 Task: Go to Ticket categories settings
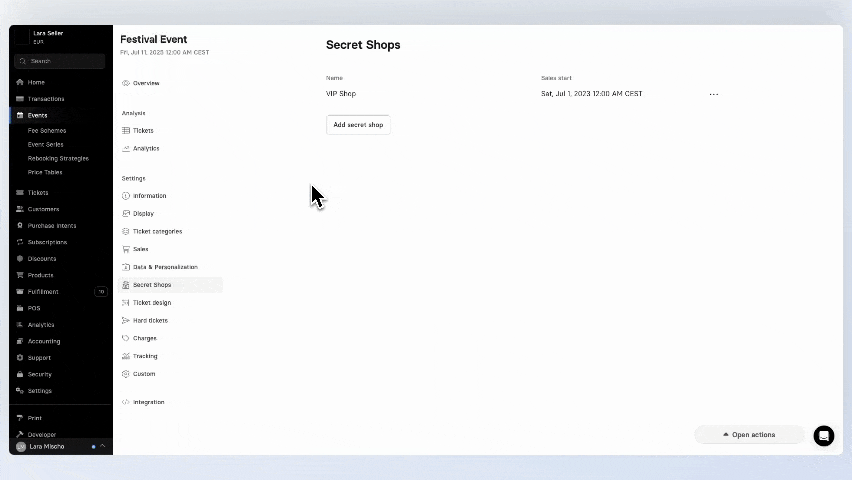coord(157,232)
